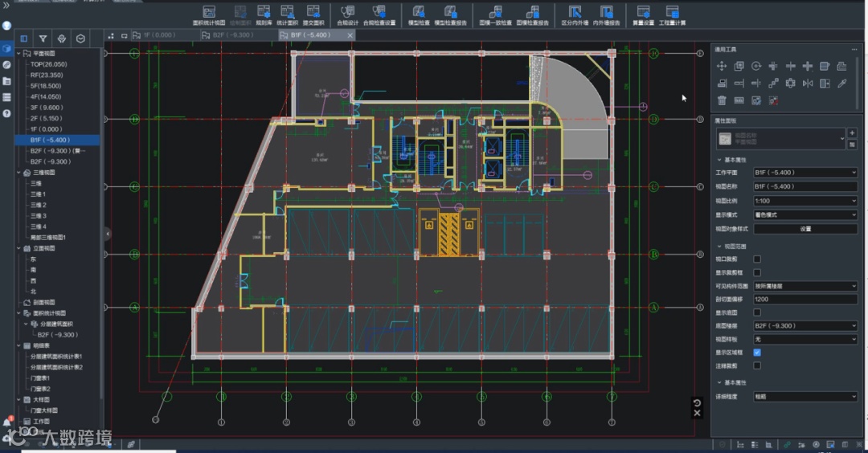Viewport: 868px width, 453px height.
Task: Click the 区分内外墙 tool
Action: tap(575, 15)
